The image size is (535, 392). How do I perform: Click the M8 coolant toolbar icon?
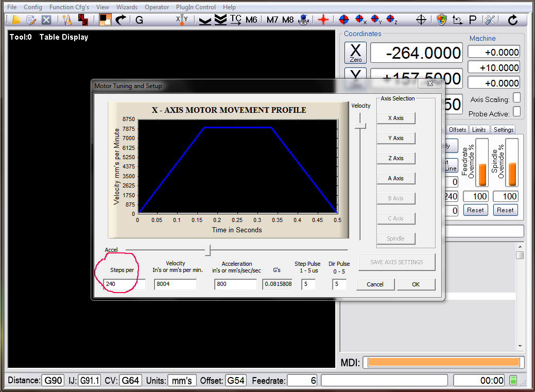coord(288,20)
